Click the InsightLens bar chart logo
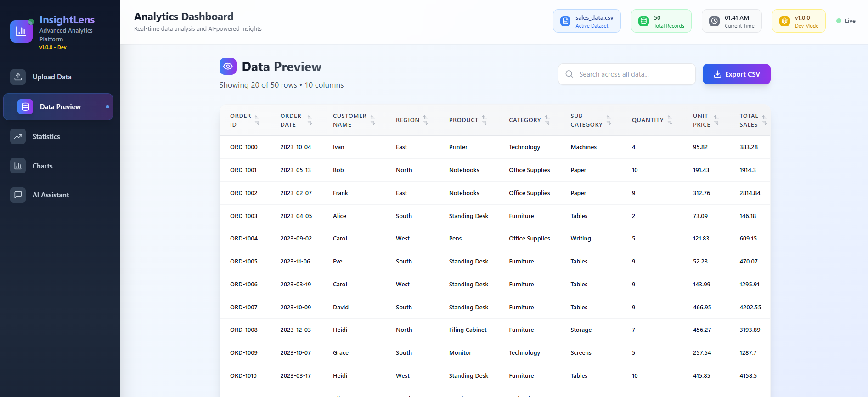Image resolution: width=868 pixels, height=397 pixels. pyautogui.click(x=21, y=31)
